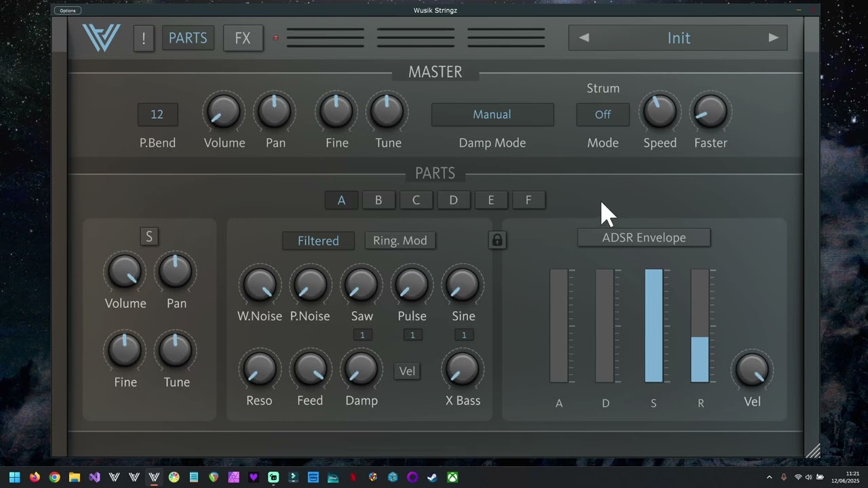Launch Google Chrome from the taskbar
868x488 pixels.
click(54, 477)
